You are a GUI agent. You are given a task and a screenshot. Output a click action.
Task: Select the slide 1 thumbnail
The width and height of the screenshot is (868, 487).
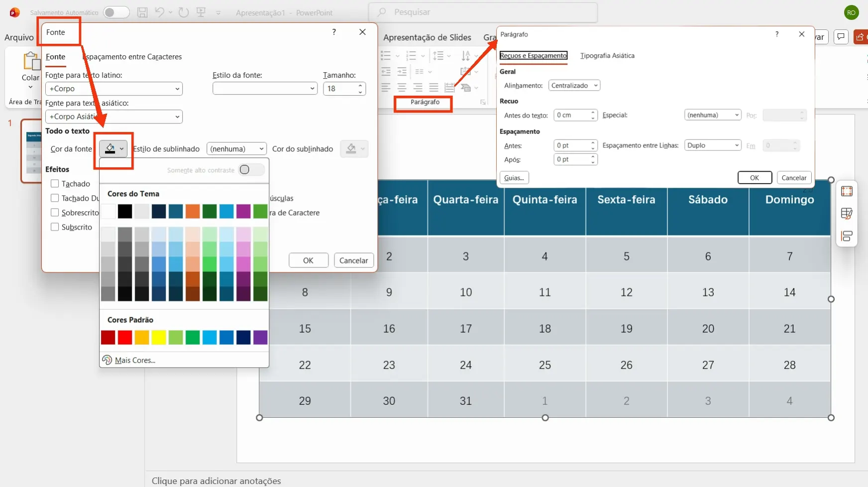(x=32, y=150)
